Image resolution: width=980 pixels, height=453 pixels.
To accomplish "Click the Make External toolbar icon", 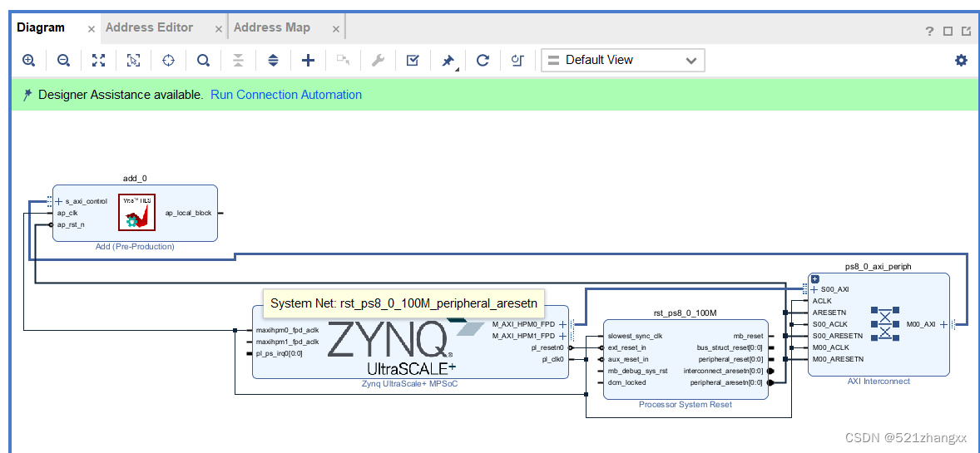I will [343, 61].
